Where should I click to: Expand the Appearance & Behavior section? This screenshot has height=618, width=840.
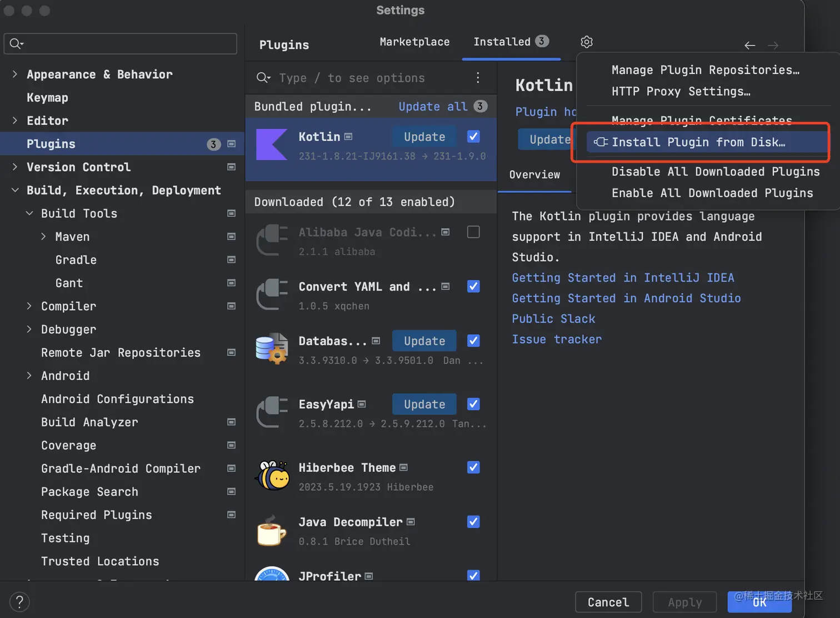pyautogui.click(x=15, y=74)
